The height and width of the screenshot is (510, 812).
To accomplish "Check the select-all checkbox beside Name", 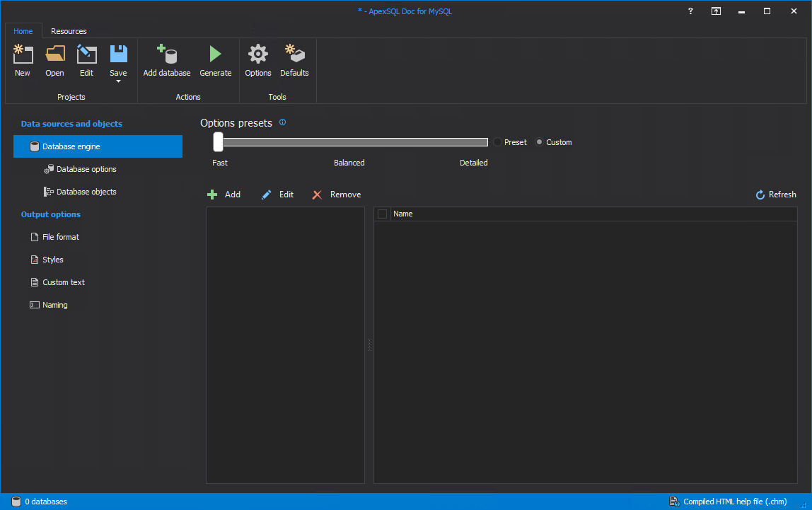I will pos(383,214).
